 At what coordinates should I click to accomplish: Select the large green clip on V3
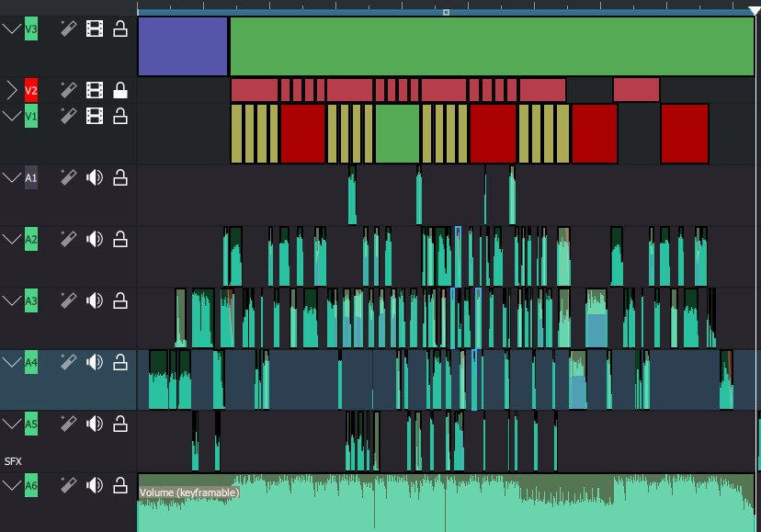click(492, 46)
